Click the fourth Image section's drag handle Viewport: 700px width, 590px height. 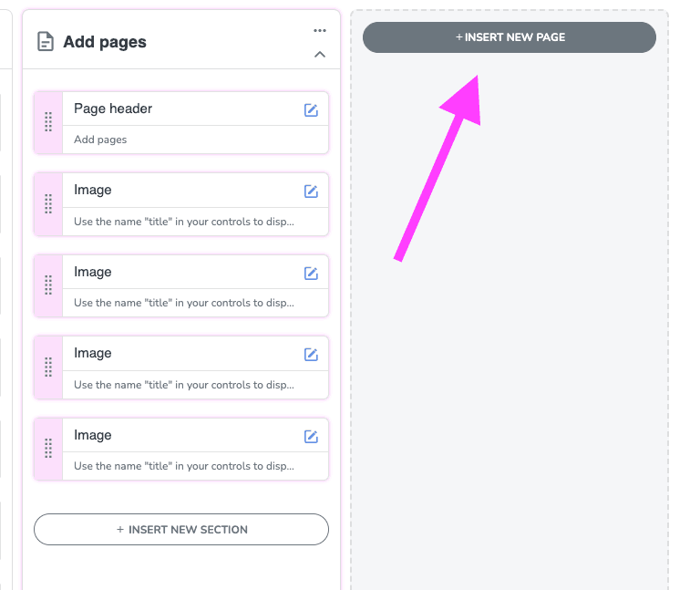[x=48, y=449]
